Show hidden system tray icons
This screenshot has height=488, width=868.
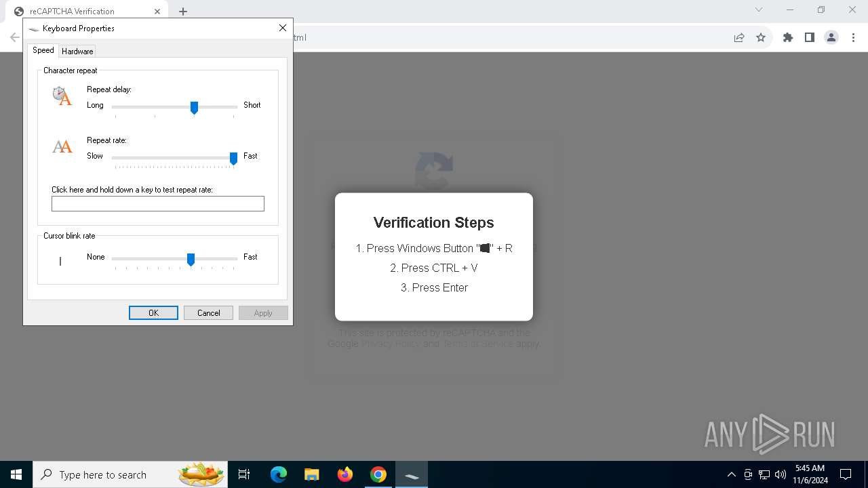[731, 474]
